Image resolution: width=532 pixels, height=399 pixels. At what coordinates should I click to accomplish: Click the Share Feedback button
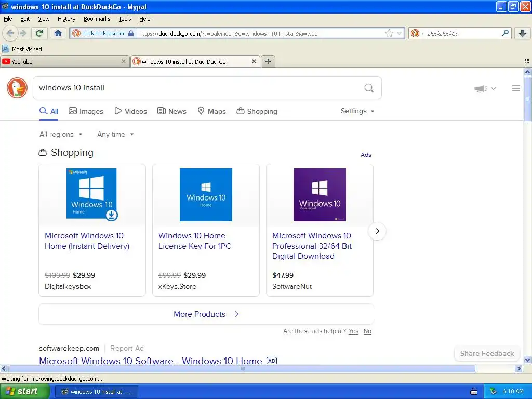click(x=487, y=353)
